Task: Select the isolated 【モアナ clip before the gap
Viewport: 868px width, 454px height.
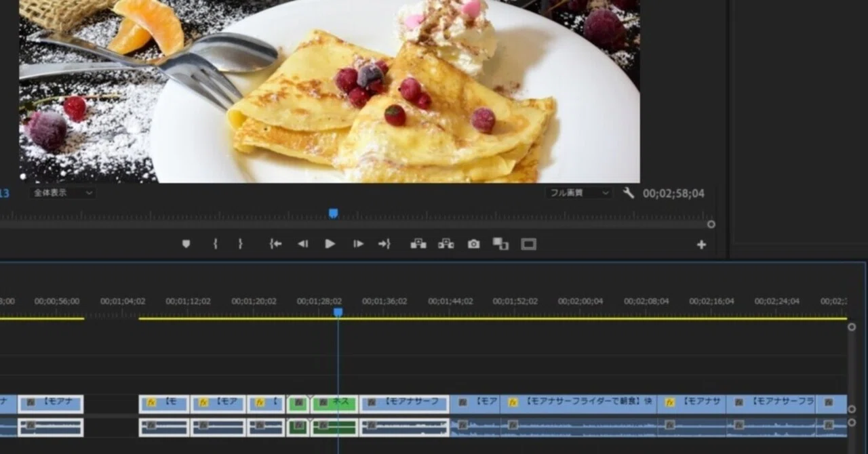Action: tap(51, 405)
